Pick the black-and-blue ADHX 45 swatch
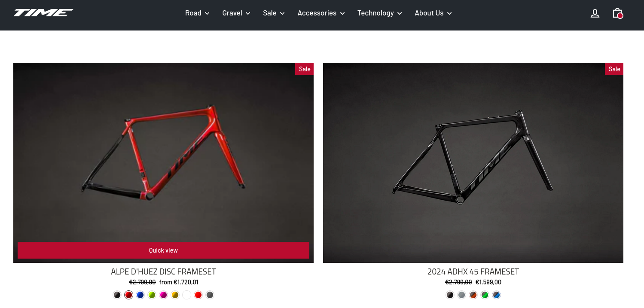644x308 pixels. (496, 295)
